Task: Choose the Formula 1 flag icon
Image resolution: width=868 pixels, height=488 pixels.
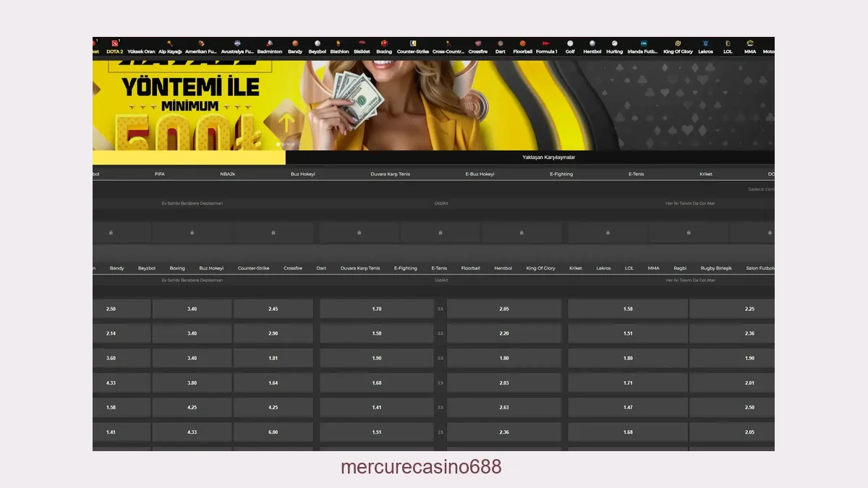Action: tap(546, 44)
